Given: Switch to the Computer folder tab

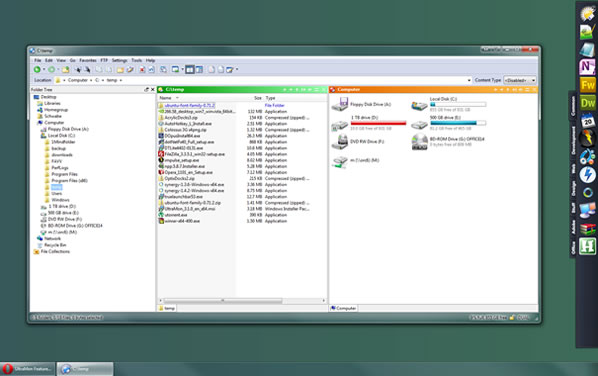Looking at the screenshot, I should click(x=343, y=308).
